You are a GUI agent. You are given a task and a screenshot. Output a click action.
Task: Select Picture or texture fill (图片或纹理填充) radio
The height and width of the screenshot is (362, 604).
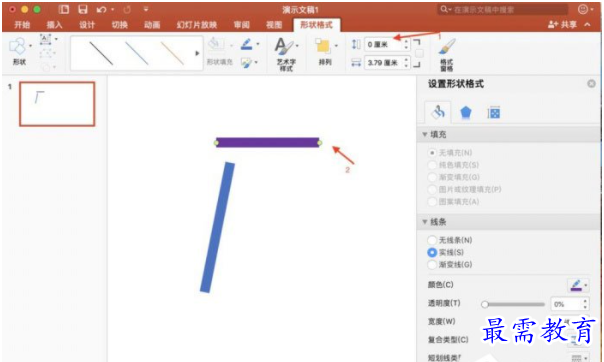[432, 189]
